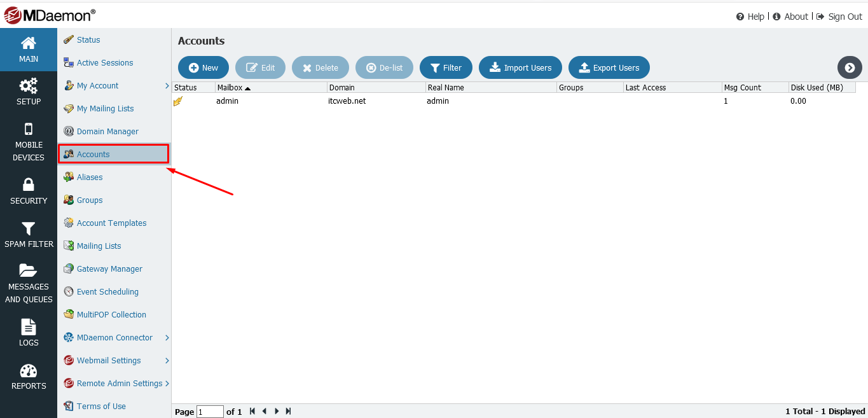Click the Import Users button

pos(520,67)
